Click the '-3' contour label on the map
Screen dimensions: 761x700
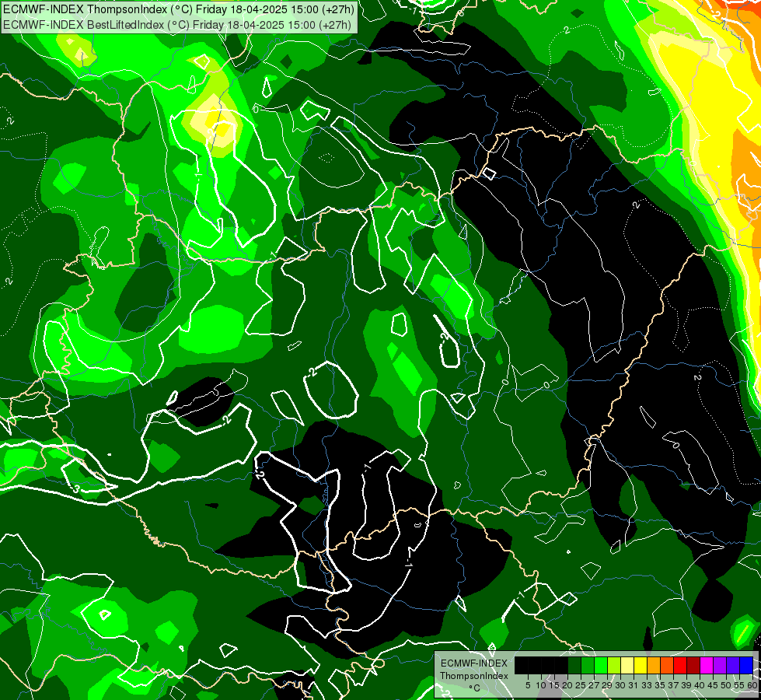tap(75, 488)
